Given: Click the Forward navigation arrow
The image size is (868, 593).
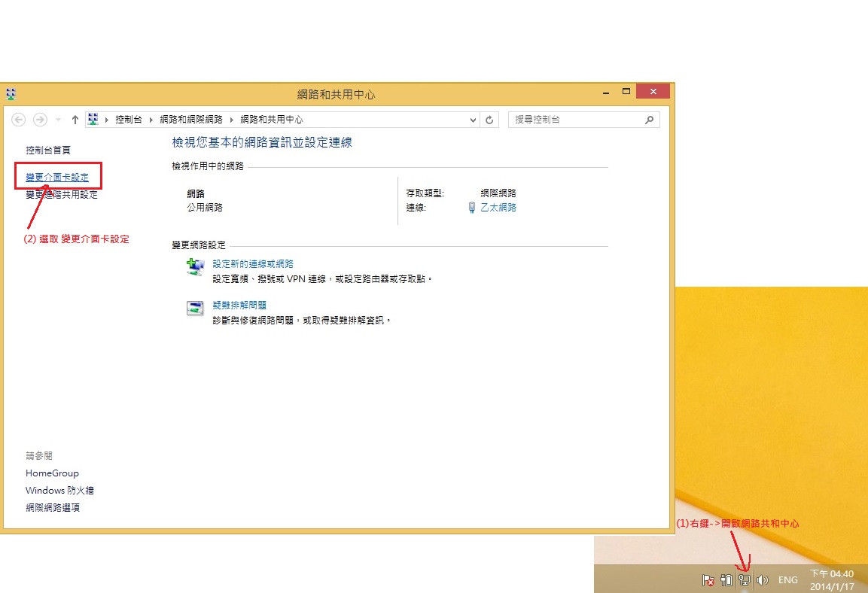Looking at the screenshot, I should (x=40, y=120).
